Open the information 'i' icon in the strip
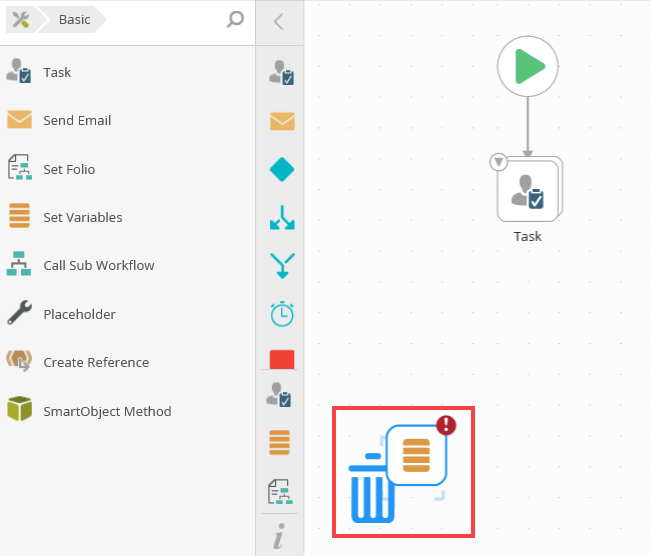 click(279, 536)
